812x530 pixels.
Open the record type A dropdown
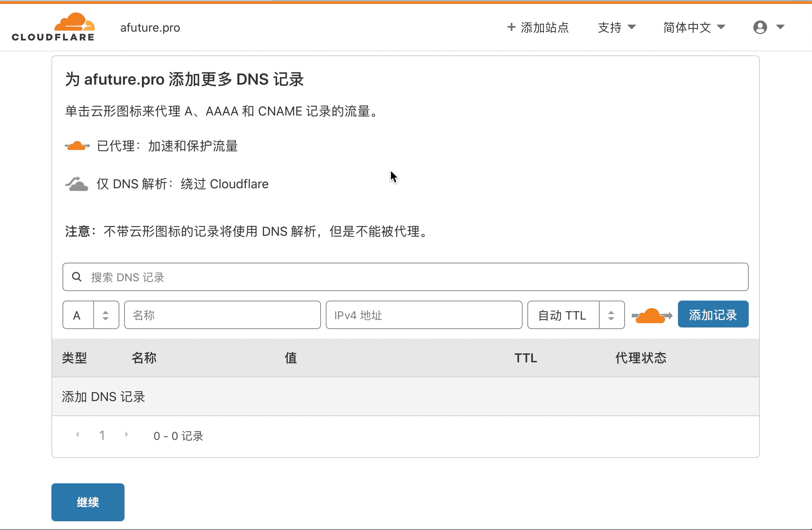(91, 315)
